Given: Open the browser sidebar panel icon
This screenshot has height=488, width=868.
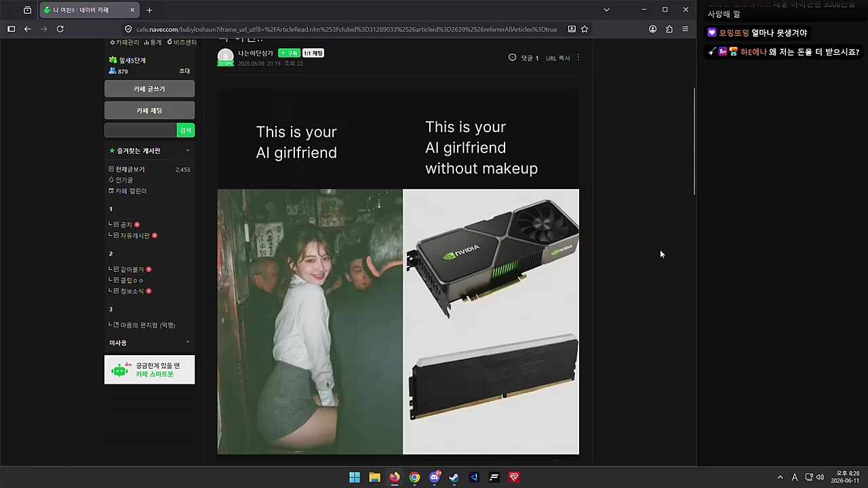Looking at the screenshot, I should tap(11, 29).
